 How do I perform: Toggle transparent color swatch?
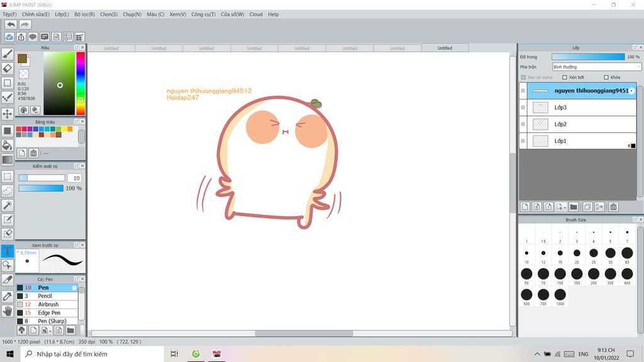tap(24, 74)
